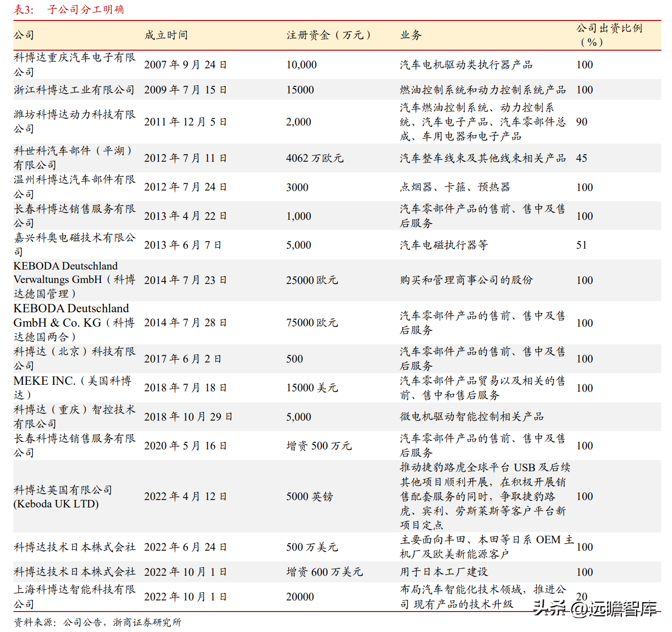Select company name 温州科博达汽车部件有限公司
Screen dimensions: 672x632
[x=74, y=187]
